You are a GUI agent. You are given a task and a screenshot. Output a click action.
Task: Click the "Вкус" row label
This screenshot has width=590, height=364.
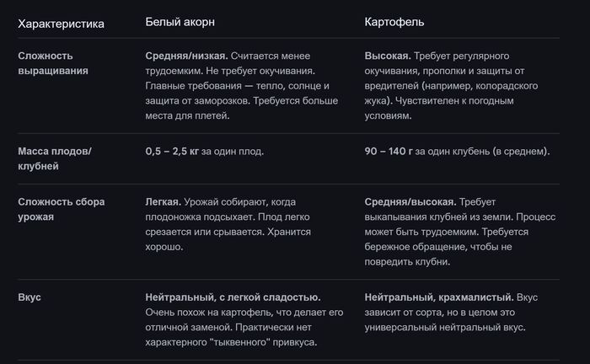click(29, 297)
